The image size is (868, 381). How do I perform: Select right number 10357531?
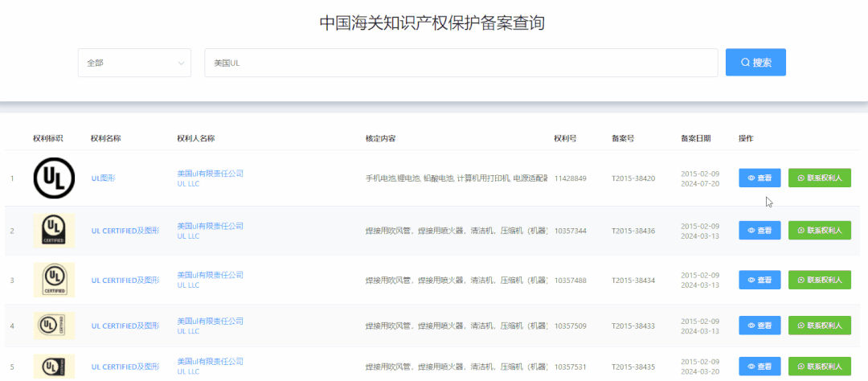tap(570, 367)
